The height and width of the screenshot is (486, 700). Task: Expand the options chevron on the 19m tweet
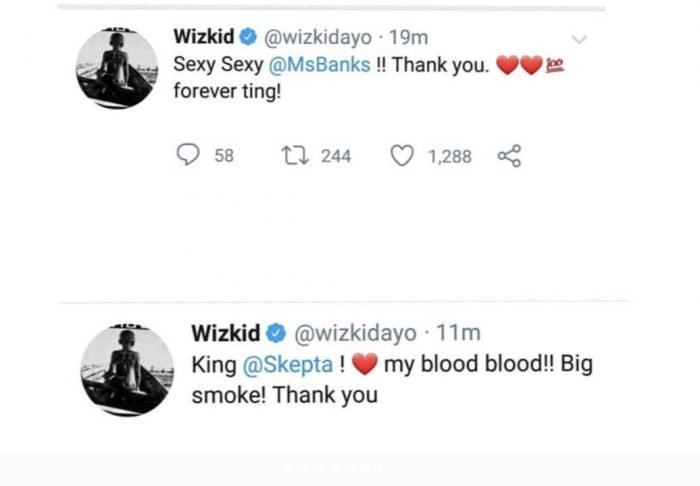coord(579,39)
